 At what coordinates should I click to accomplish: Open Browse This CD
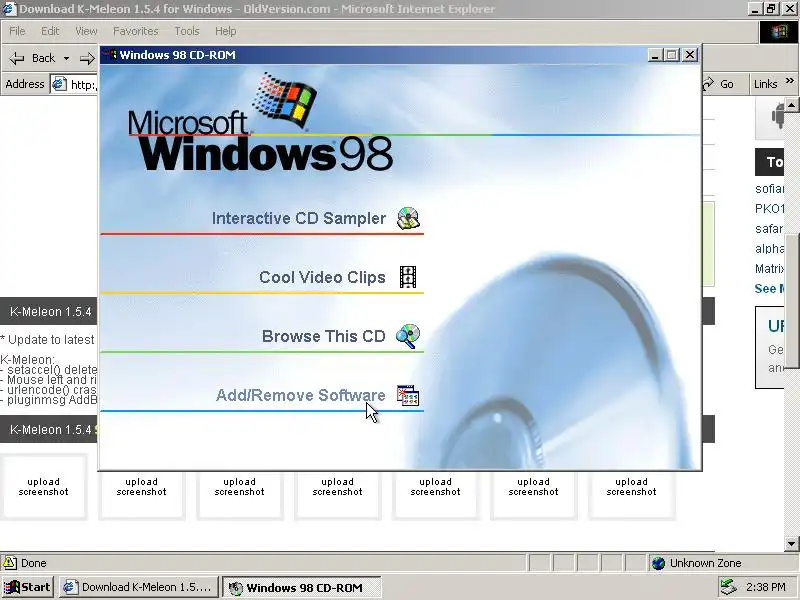coord(323,336)
